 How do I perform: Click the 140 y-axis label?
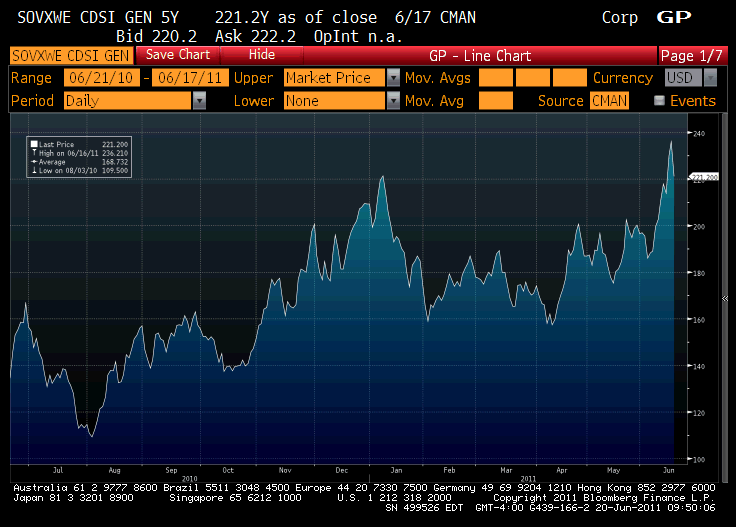(699, 366)
